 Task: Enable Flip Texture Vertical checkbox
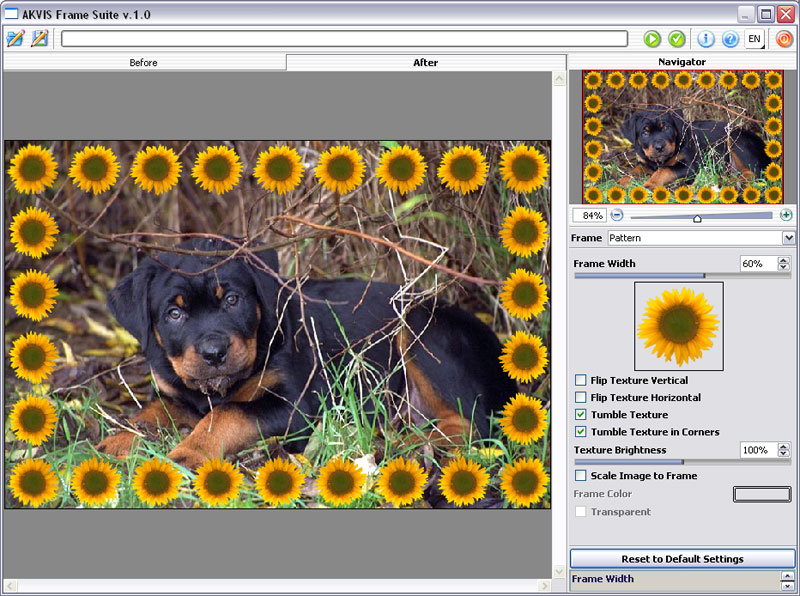pyautogui.click(x=581, y=381)
